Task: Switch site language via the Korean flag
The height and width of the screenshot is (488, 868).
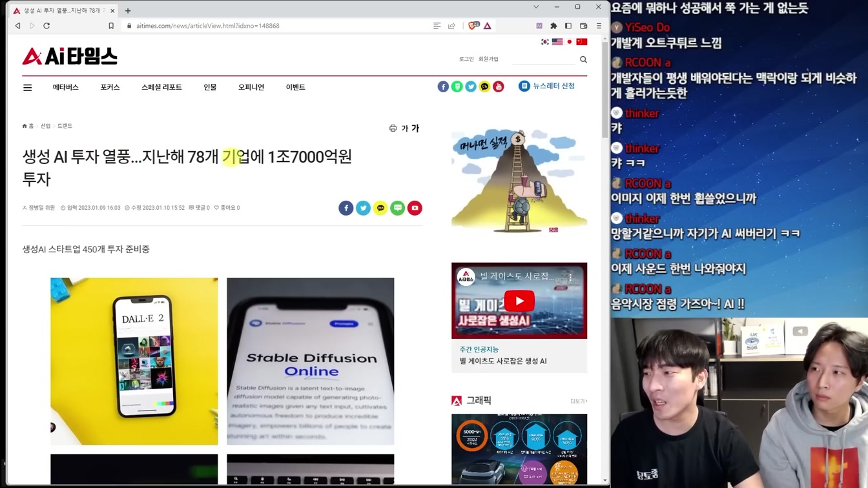Action: coord(545,42)
